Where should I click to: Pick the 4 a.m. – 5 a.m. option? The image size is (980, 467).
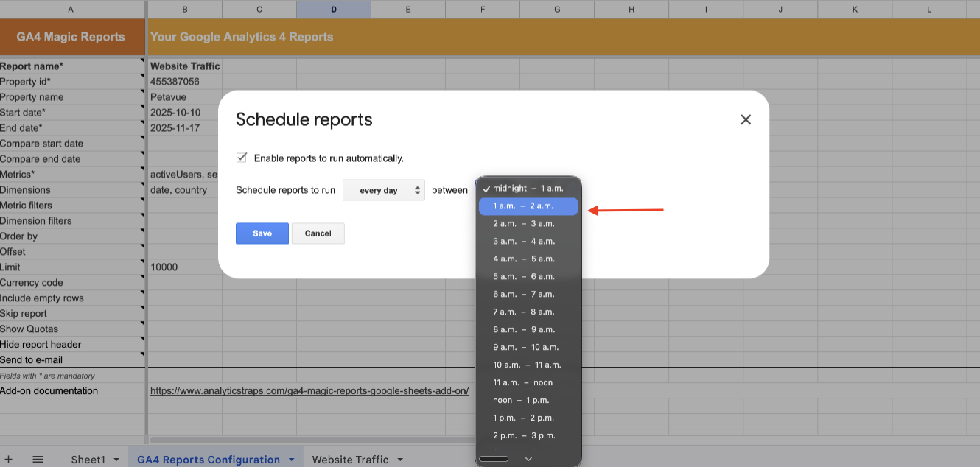pyautogui.click(x=528, y=259)
